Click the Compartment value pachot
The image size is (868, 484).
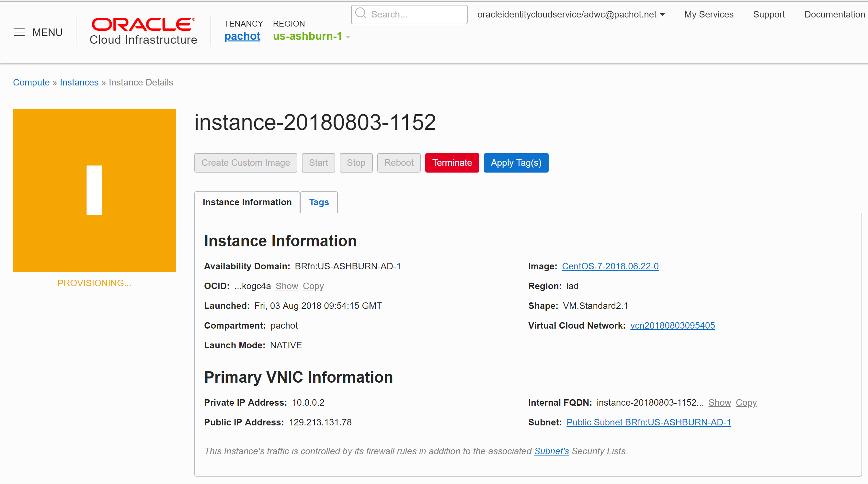coord(284,326)
